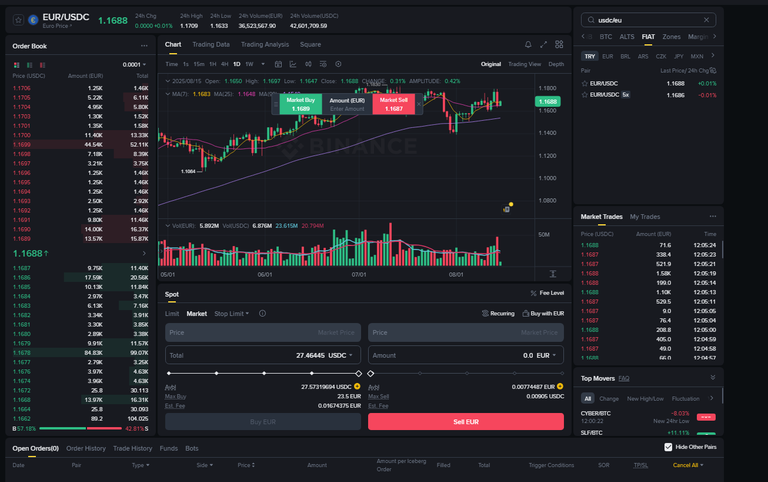
Task: Show combined buy and sell order book view
Action: (17, 65)
